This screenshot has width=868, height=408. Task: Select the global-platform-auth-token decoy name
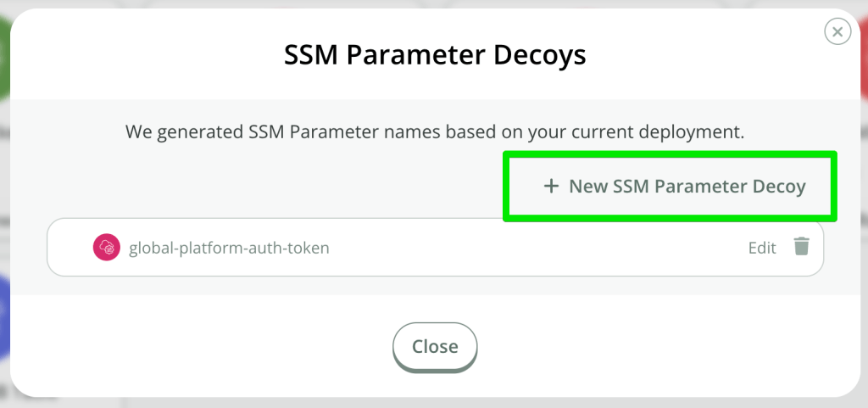point(229,249)
